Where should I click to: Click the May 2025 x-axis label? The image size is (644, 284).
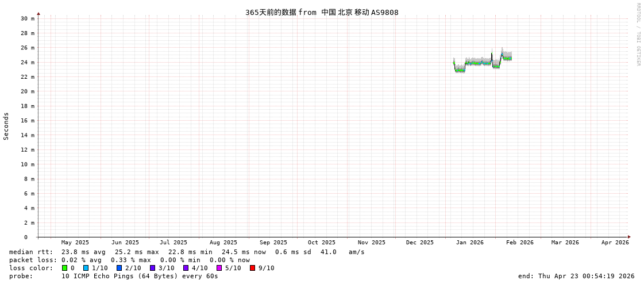[x=75, y=243]
